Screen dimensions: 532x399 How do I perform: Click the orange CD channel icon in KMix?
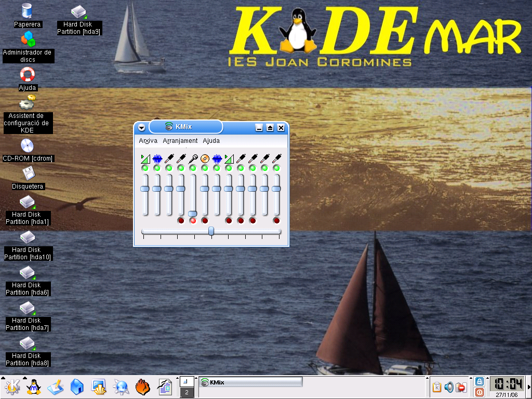point(205,158)
